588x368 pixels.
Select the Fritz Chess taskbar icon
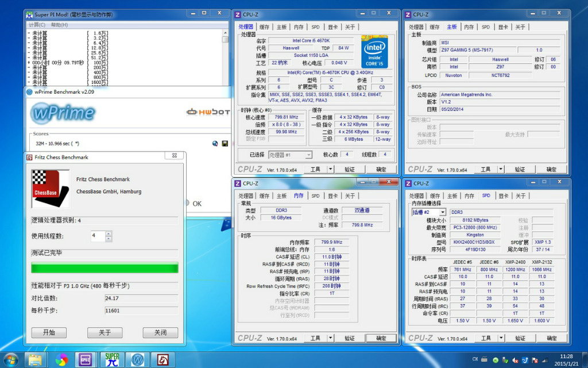(x=163, y=360)
